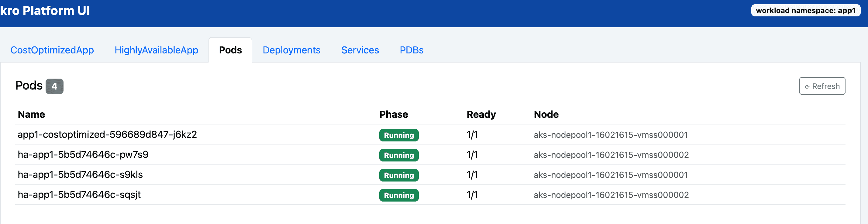Select pod ha-app1-5b5d74646c-sqsjt

pos(79,195)
